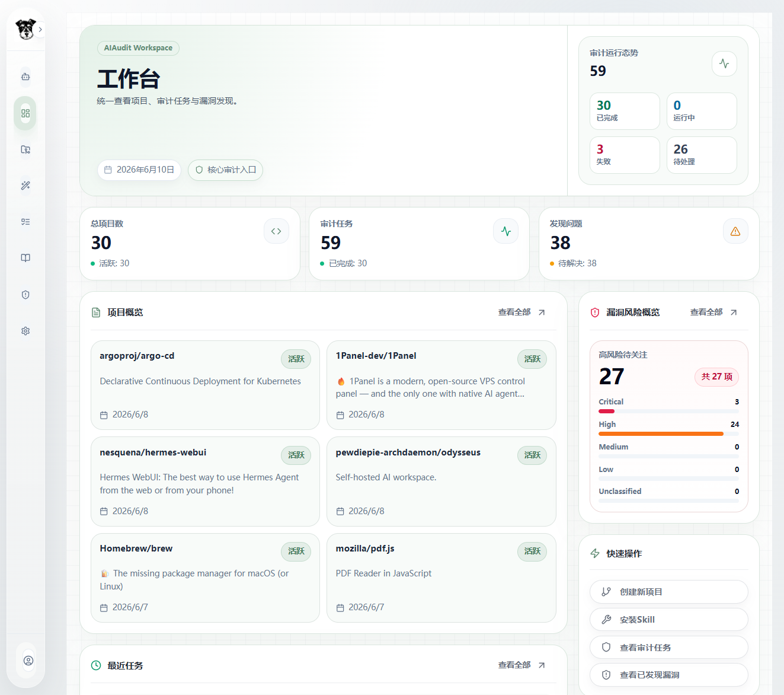Open 核心审计入口 button
The image size is (784, 695).
click(225, 170)
